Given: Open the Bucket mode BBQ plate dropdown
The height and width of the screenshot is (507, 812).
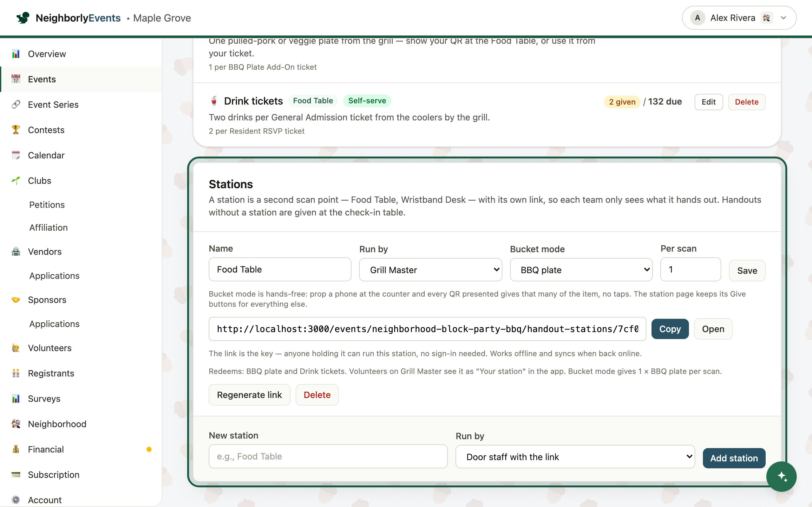Looking at the screenshot, I should point(581,270).
